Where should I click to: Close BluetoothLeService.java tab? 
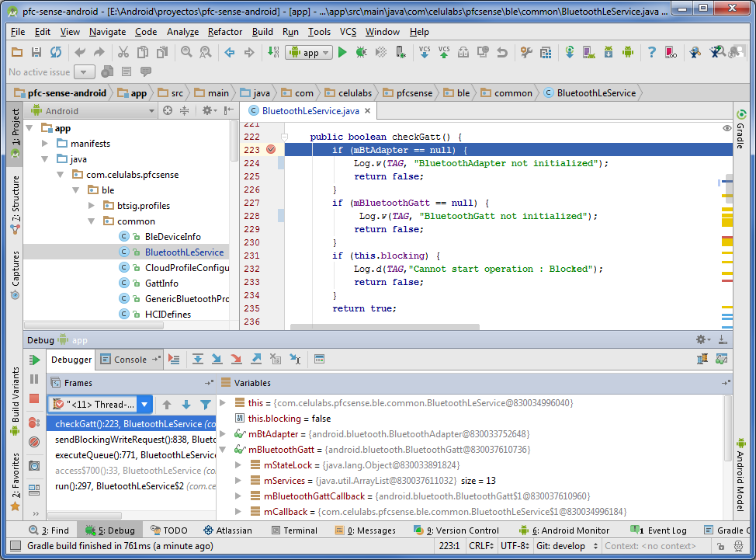367,111
